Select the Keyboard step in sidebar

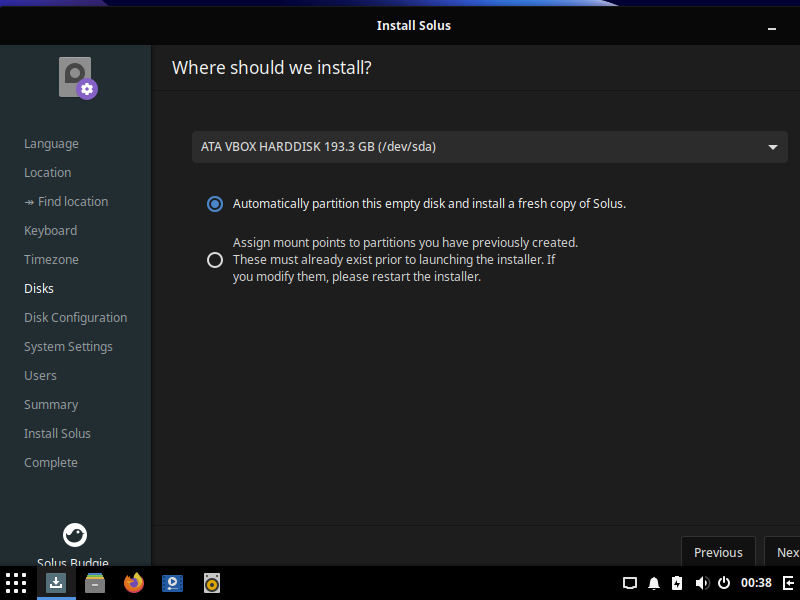tap(51, 231)
